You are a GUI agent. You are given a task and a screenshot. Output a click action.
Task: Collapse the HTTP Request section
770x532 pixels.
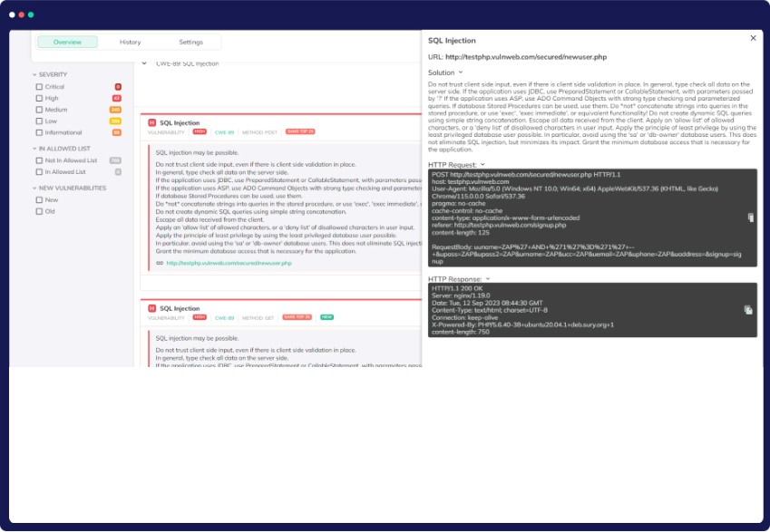tap(482, 164)
